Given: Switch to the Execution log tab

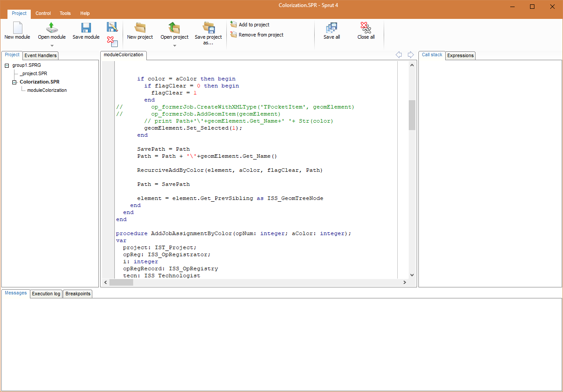Looking at the screenshot, I should (46, 293).
